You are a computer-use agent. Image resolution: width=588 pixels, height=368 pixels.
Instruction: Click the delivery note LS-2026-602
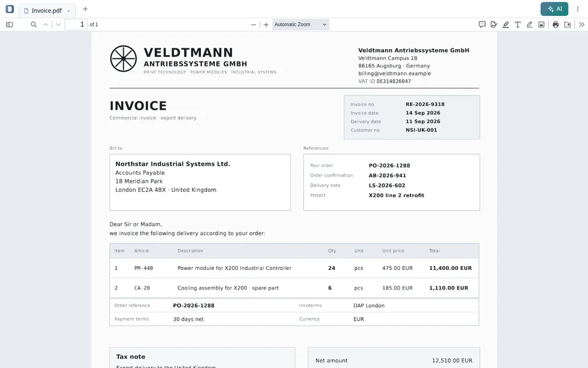[x=386, y=185]
